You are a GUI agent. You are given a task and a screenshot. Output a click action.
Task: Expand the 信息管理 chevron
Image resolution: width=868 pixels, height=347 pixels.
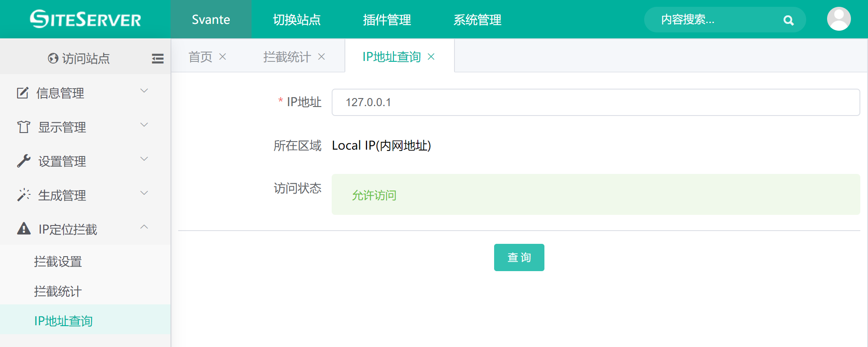point(144,91)
